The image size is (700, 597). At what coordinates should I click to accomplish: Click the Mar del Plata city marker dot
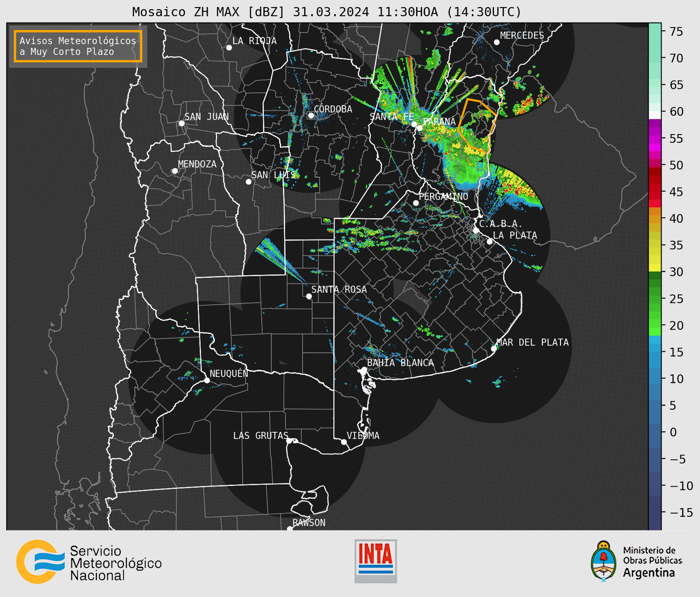(494, 349)
